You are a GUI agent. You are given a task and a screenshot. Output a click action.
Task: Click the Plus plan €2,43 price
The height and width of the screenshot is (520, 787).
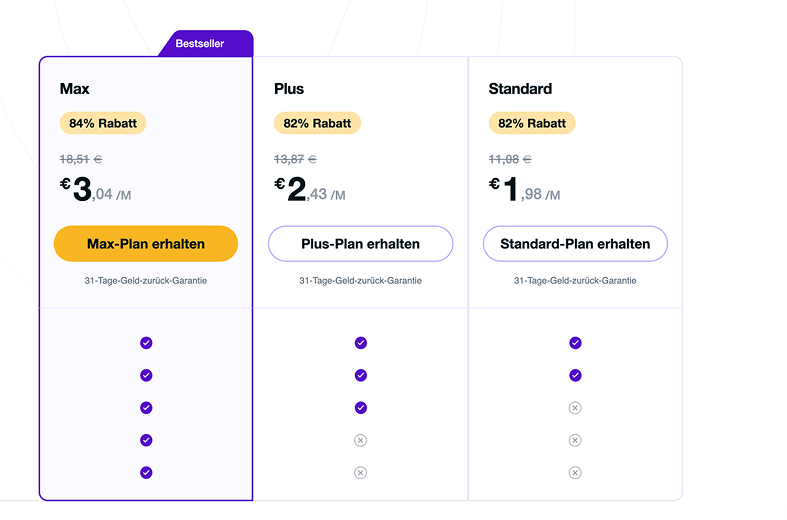pyautogui.click(x=310, y=190)
